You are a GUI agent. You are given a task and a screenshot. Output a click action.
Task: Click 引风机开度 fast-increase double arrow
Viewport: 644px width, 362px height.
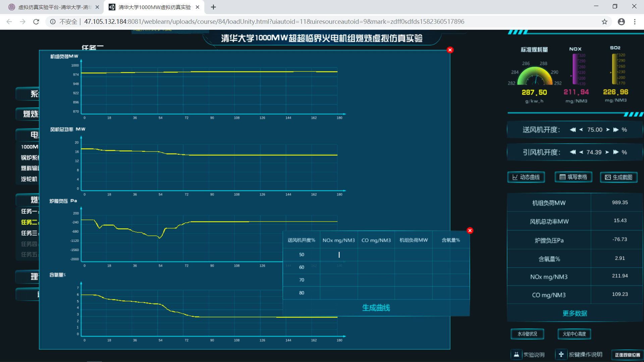tap(616, 152)
